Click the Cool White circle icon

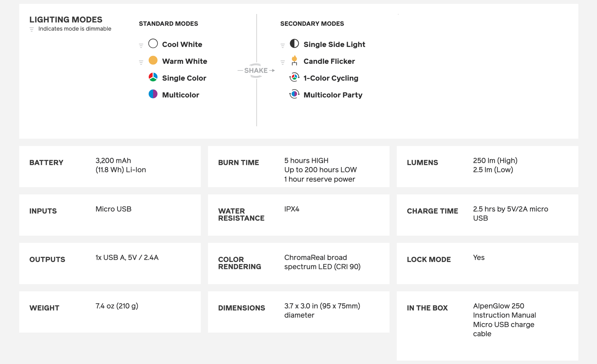point(153,44)
